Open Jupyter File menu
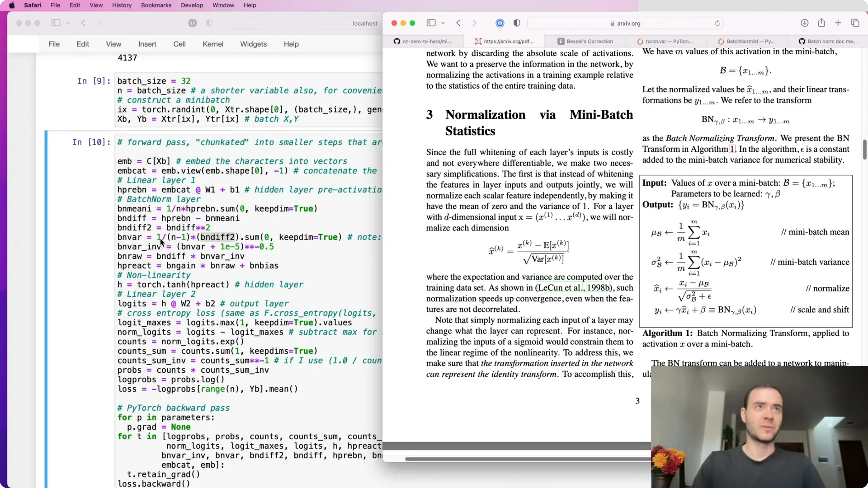This screenshot has width=868, height=488. 54,44
